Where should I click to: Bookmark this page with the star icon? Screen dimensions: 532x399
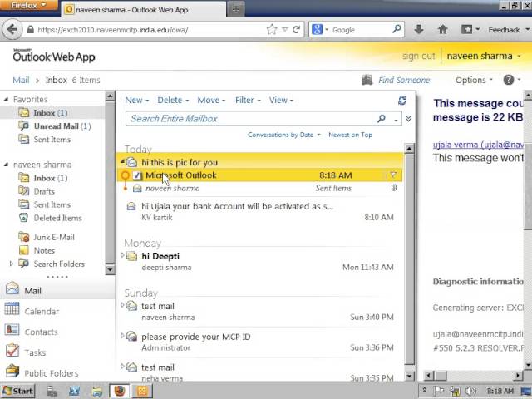coord(272,30)
